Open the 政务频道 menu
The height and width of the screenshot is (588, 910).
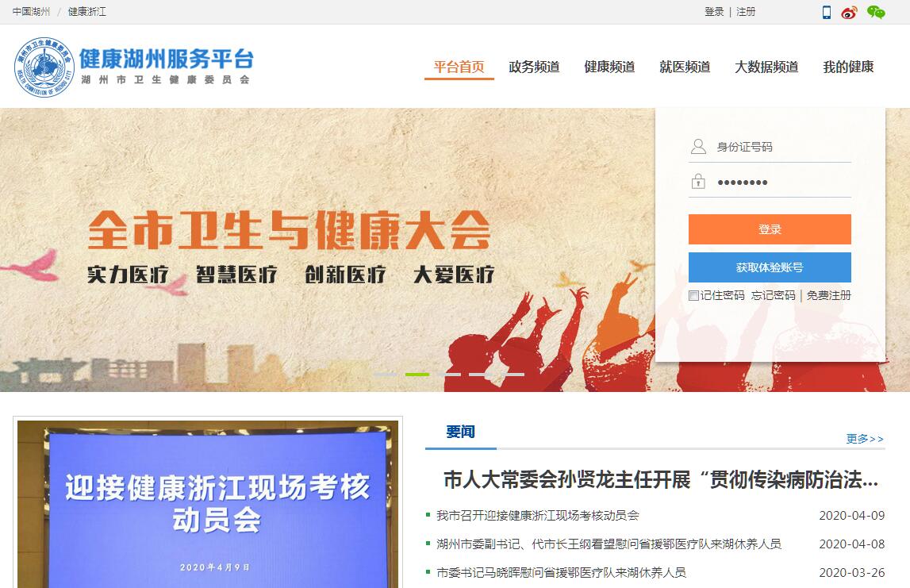[534, 67]
